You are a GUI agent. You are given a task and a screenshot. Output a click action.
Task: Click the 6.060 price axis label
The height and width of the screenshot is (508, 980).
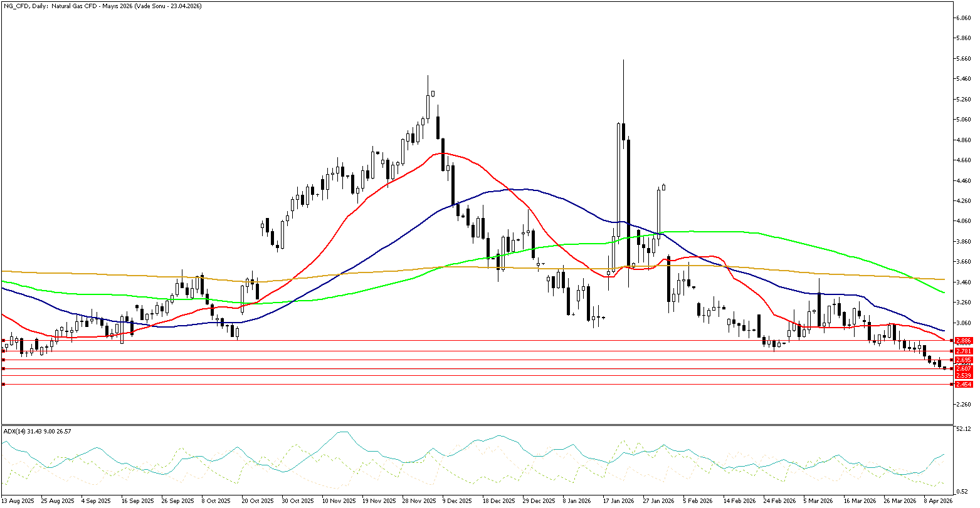click(964, 18)
